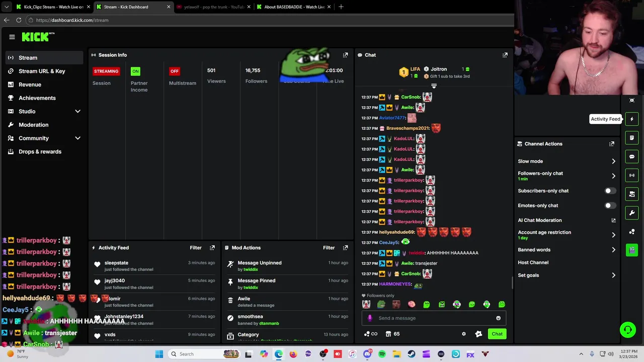The image size is (644, 362).
Task: Pop out the Mod Actions panel
Action: coord(345,247)
